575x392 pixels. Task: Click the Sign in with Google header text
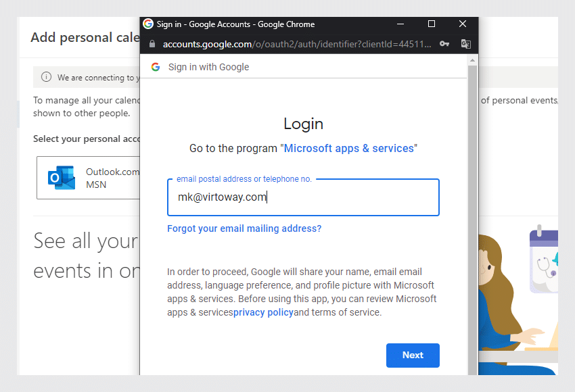click(x=208, y=67)
